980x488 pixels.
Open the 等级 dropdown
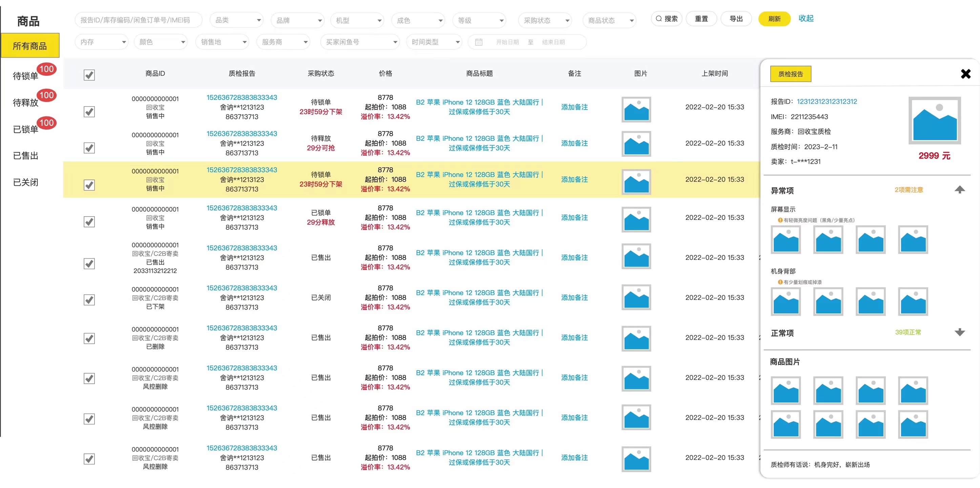[479, 20]
